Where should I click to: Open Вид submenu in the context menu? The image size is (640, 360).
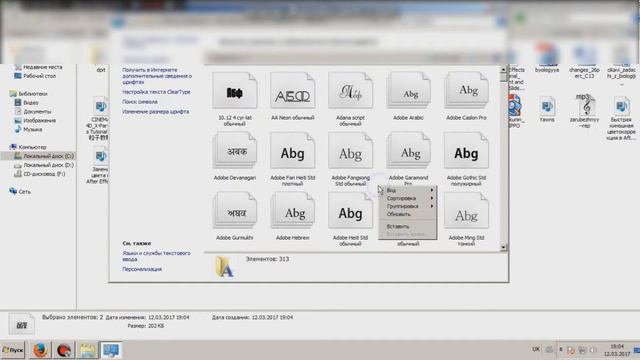(408, 190)
